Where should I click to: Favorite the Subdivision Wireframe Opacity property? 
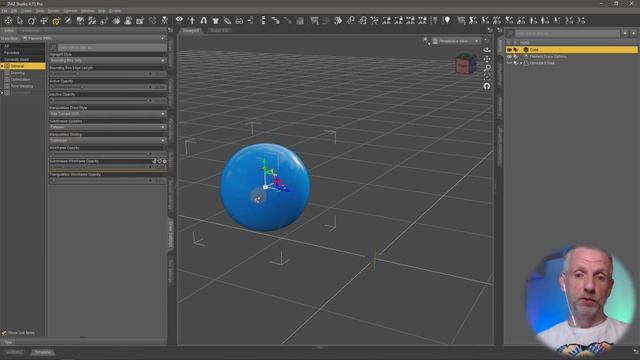point(160,161)
